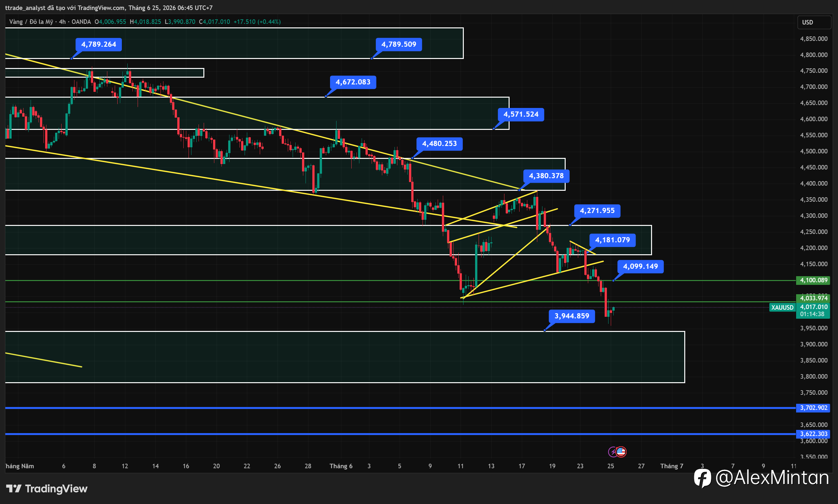Click the close value C4,017.010
Screen dimensions: 838x504
214,22
